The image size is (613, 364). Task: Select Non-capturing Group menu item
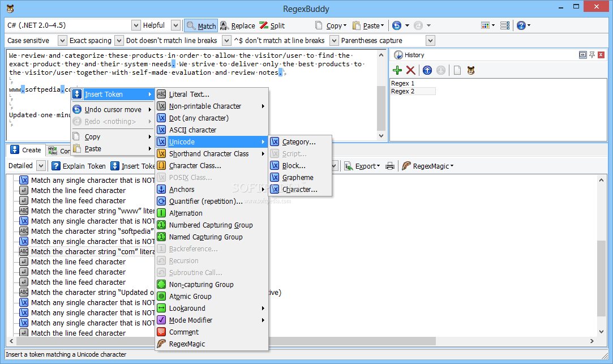click(212, 285)
